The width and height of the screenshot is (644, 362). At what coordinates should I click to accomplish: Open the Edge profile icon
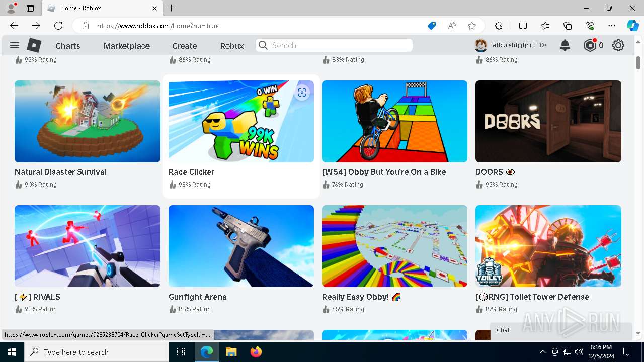pos(11,8)
